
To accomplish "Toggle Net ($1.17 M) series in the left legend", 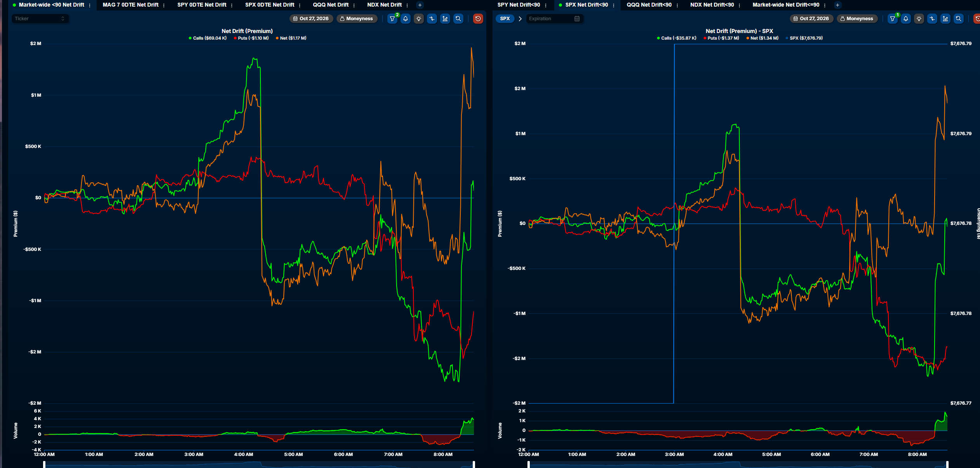I will click(291, 38).
